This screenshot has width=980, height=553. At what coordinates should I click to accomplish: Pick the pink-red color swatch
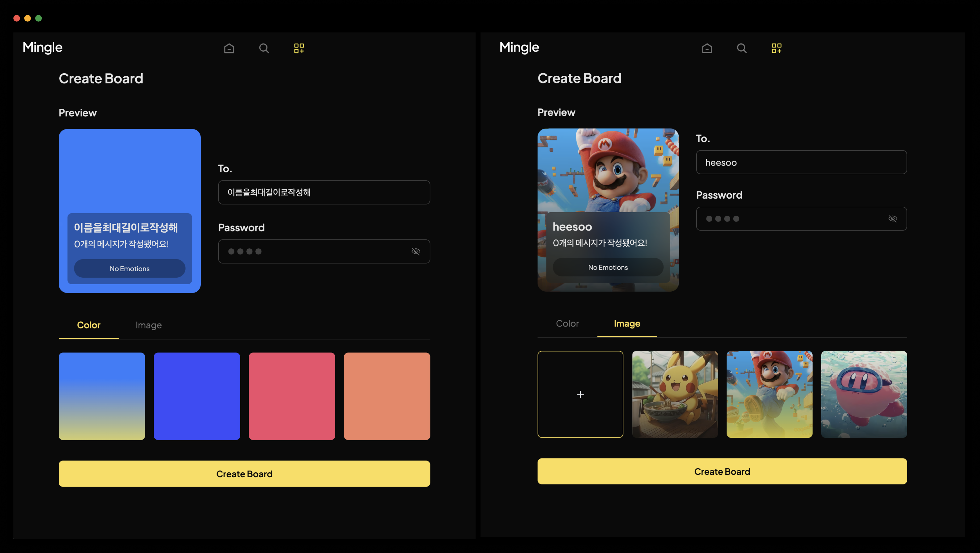292,396
